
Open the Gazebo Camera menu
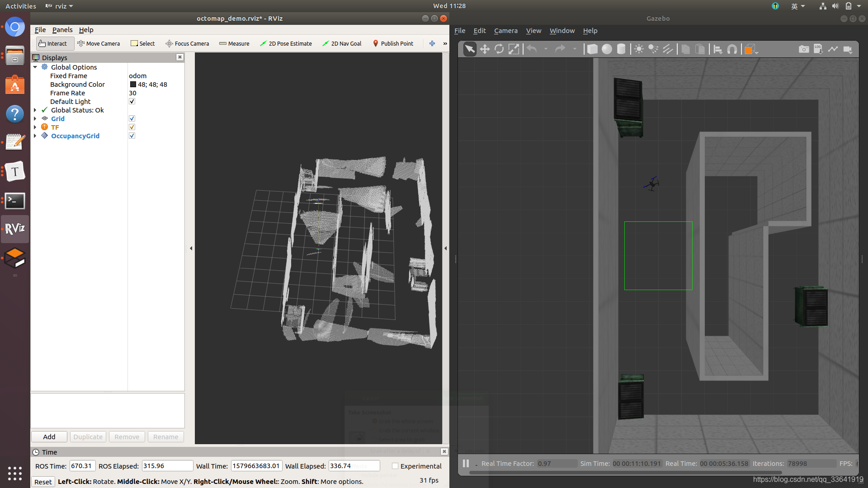click(505, 31)
